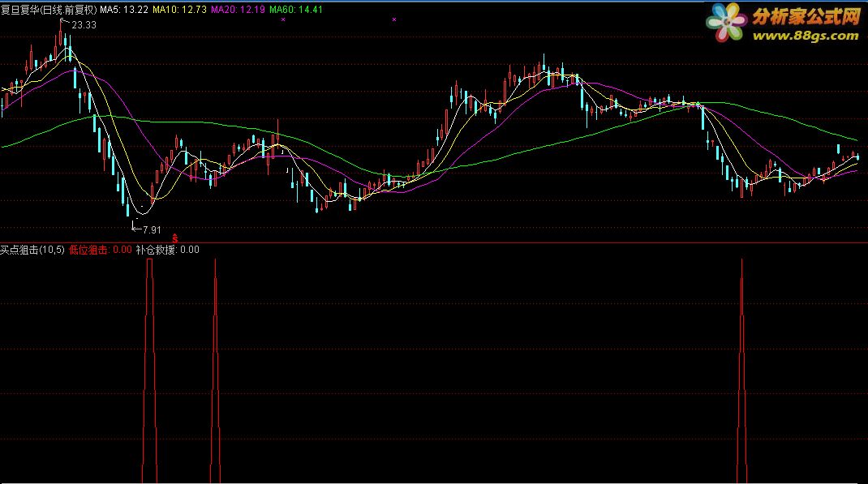Click the stock title 复旦复华(日线.前复权)
Viewport: 868px width, 484px height.
49,10
